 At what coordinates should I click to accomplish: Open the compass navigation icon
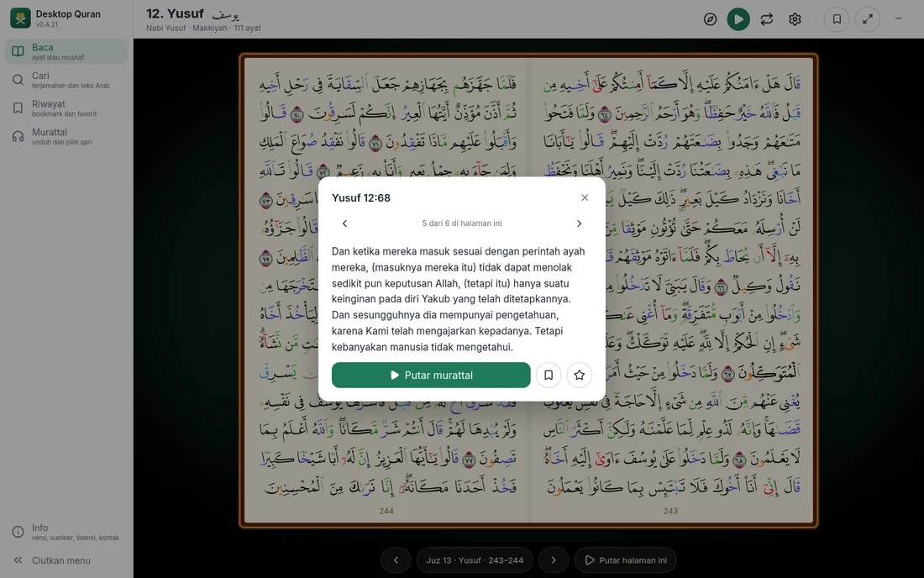[x=710, y=19]
